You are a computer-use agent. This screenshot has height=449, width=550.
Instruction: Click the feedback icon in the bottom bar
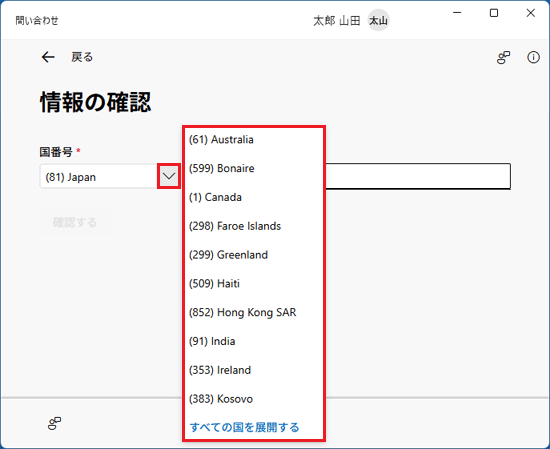pos(54,423)
